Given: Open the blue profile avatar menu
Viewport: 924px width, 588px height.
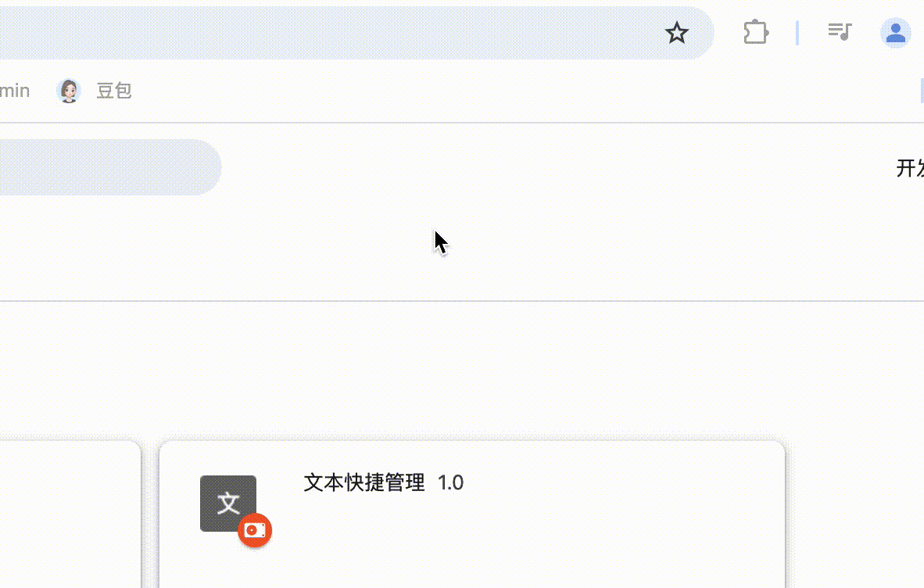Looking at the screenshot, I should 896,32.
